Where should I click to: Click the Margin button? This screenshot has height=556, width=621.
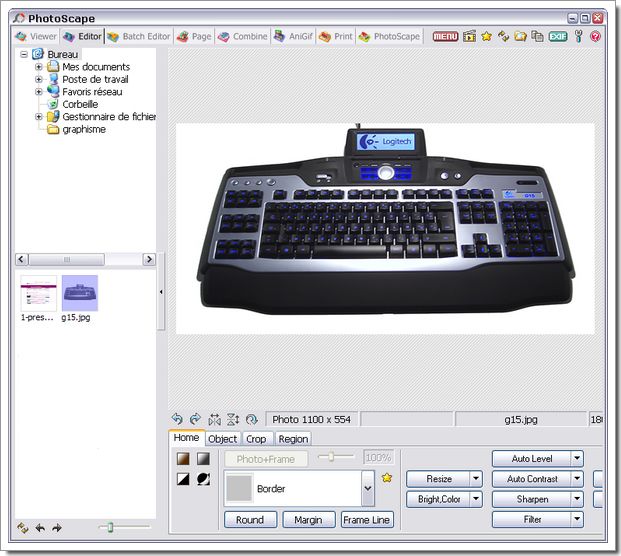[309, 520]
